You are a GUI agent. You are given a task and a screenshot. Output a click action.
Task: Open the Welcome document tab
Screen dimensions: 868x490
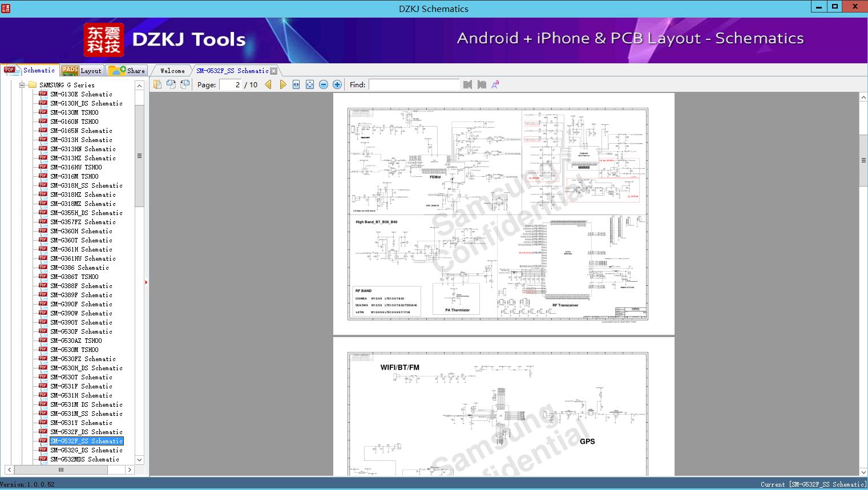click(172, 71)
